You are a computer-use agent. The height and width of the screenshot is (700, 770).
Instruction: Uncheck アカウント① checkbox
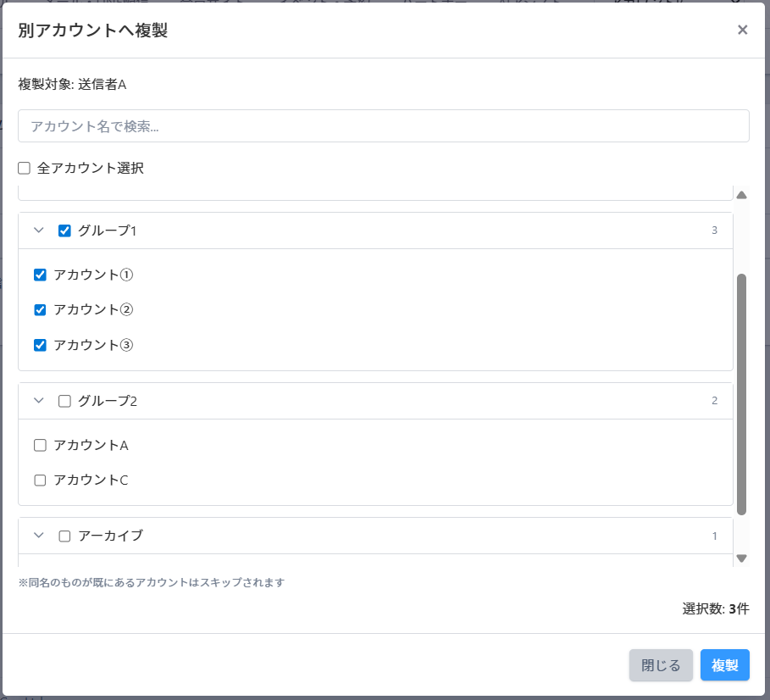point(40,275)
